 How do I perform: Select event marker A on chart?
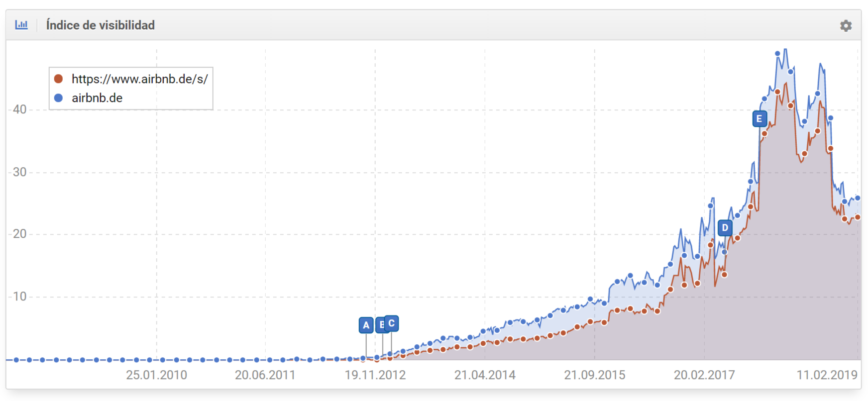[366, 325]
